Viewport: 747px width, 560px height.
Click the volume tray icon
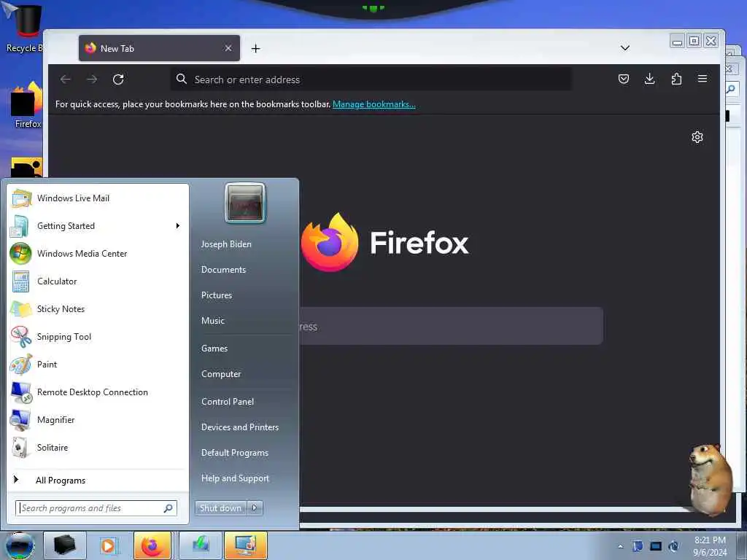click(673, 546)
